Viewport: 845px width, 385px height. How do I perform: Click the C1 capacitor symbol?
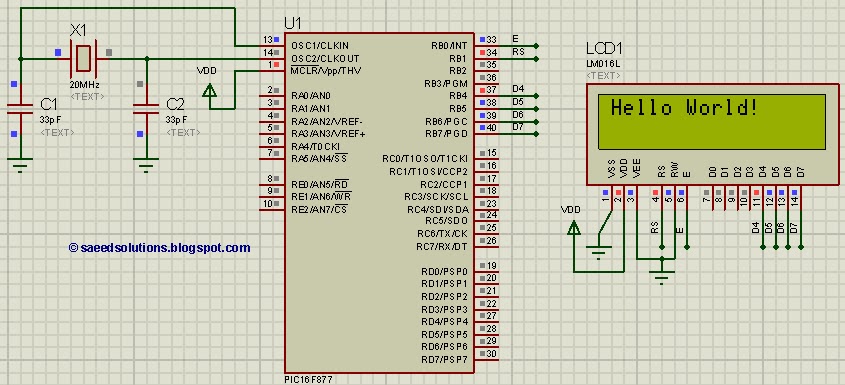pyautogui.click(x=20, y=109)
